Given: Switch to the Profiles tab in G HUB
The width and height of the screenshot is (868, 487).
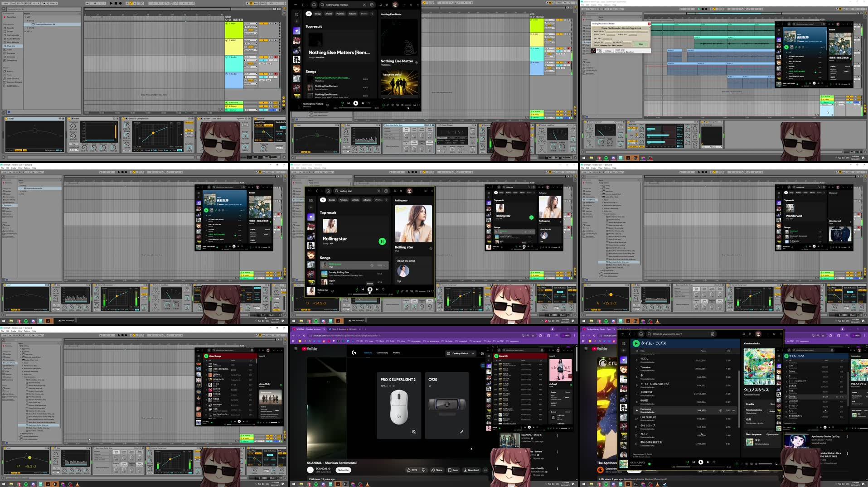Looking at the screenshot, I should (396, 352).
